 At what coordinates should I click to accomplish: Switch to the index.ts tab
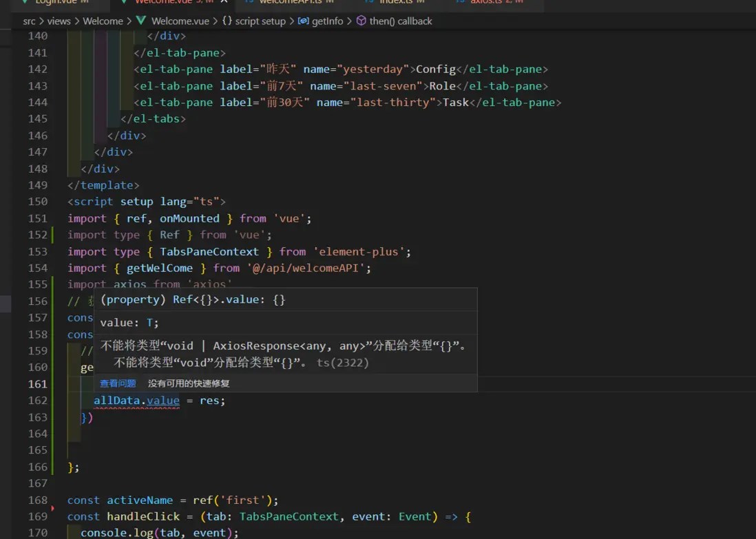(396, 2)
